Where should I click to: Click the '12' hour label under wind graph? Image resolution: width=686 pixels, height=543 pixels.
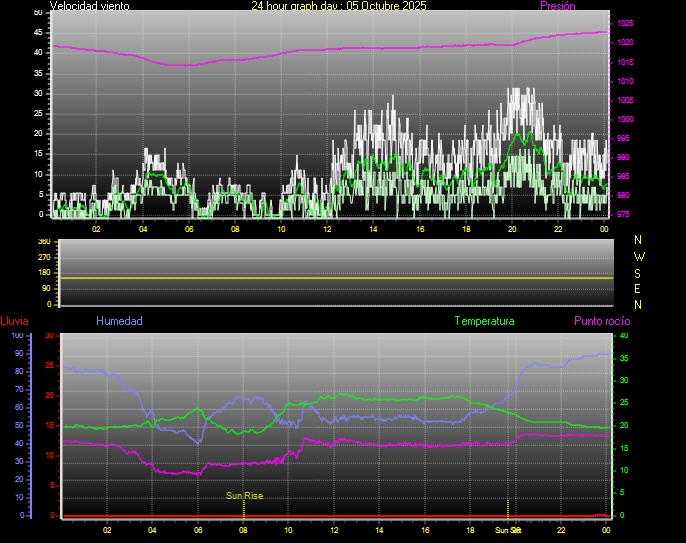327,229
